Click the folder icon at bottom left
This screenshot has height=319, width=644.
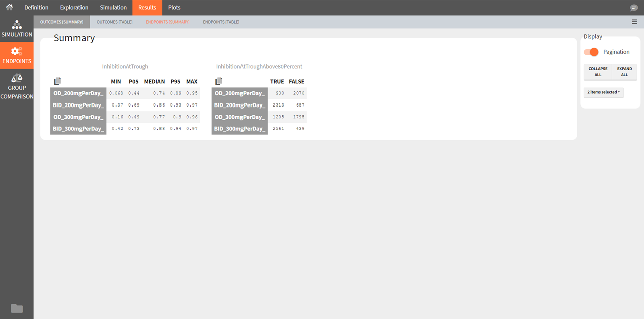[x=17, y=308]
